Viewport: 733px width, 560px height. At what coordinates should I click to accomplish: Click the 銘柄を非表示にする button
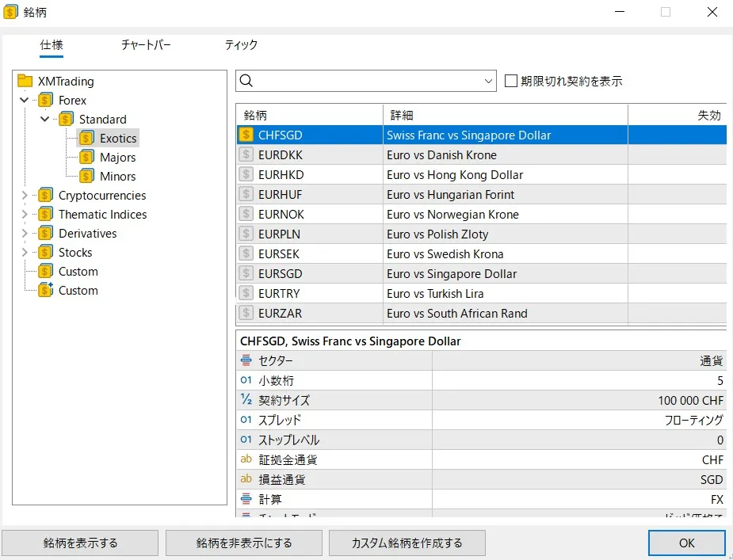[x=244, y=543]
